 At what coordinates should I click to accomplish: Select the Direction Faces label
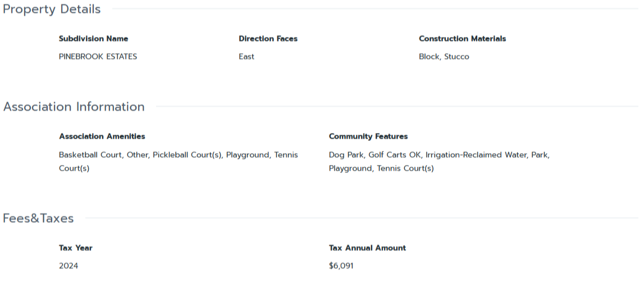pos(268,39)
